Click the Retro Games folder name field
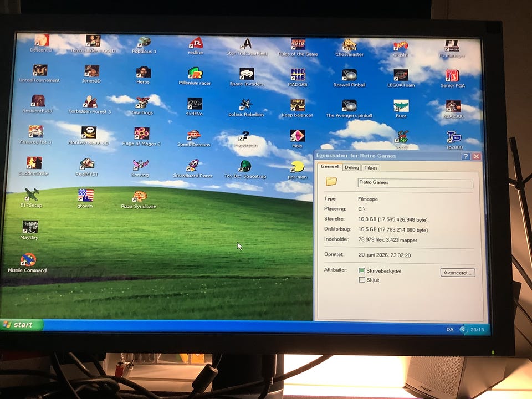This screenshot has height=399, width=532. (415, 183)
